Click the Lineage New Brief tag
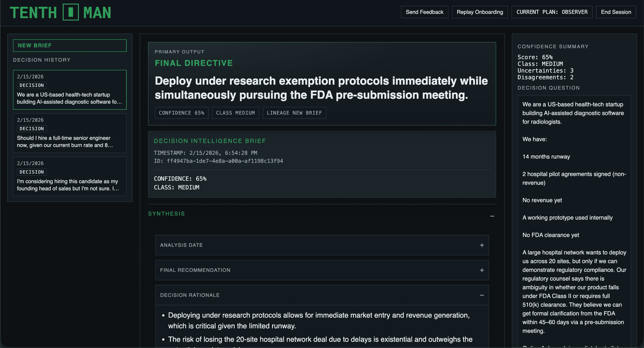This screenshot has height=348, width=644. click(x=294, y=113)
